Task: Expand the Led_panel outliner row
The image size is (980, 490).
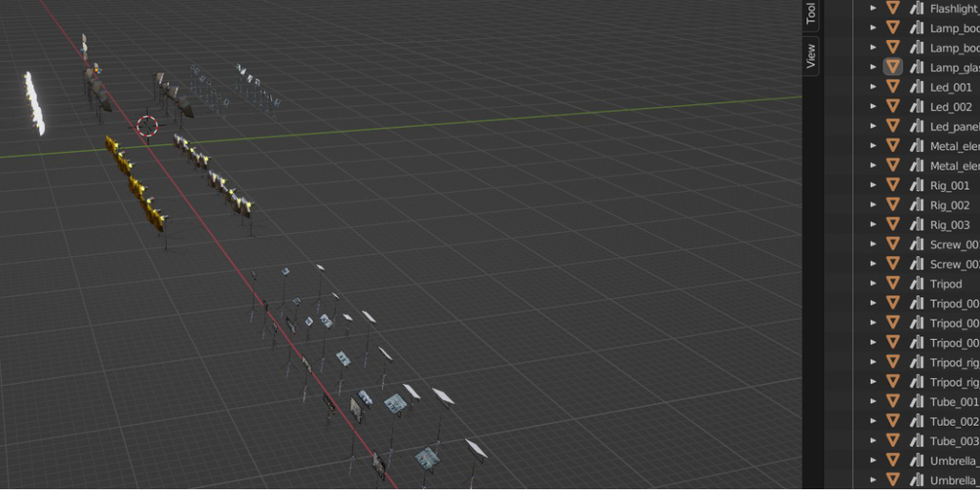Action: point(873,126)
